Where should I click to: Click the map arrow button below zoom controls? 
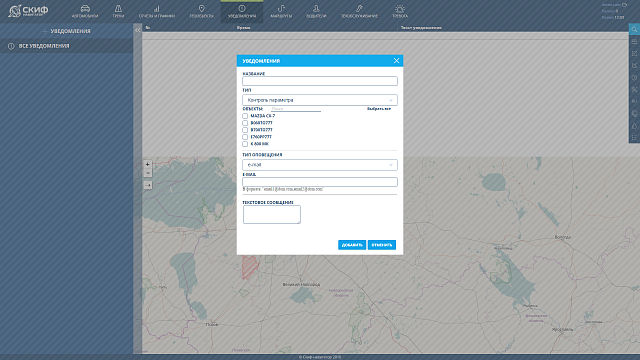pos(147,185)
